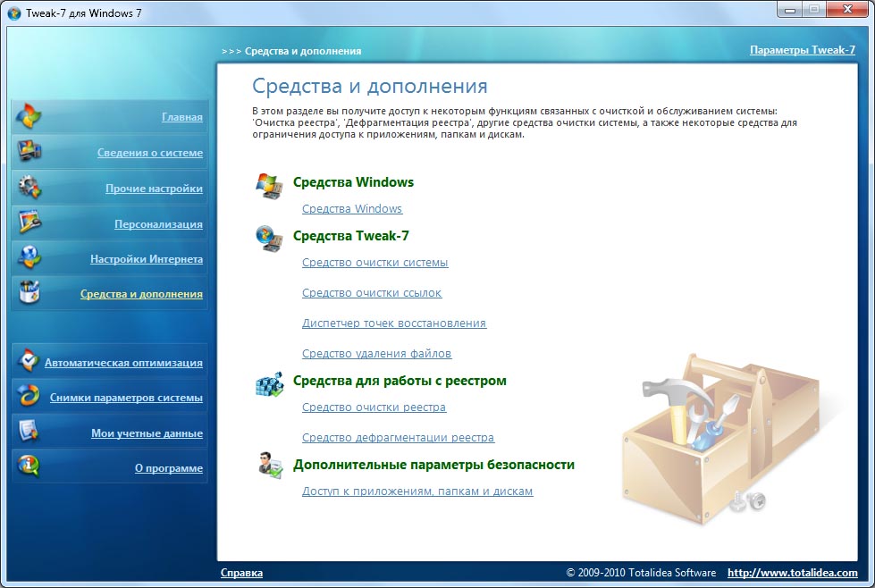Image resolution: width=875 pixels, height=588 pixels.
Task: Launch Средство удаления файлов
Action: (376, 354)
